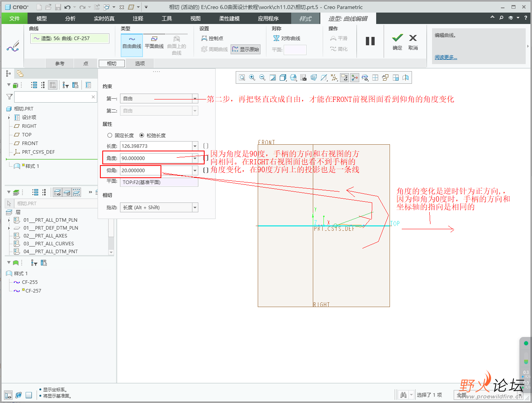Select the 固定长度 radio button

coord(110,135)
